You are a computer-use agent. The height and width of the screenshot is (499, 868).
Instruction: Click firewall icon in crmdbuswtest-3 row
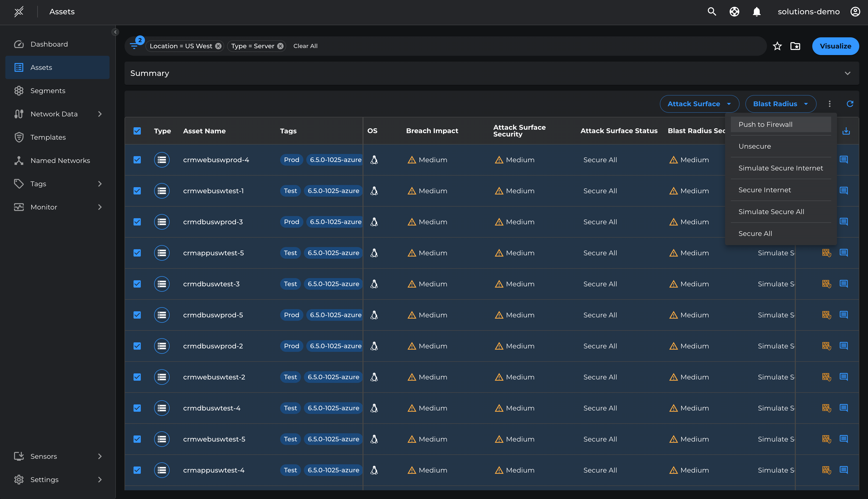826,284
